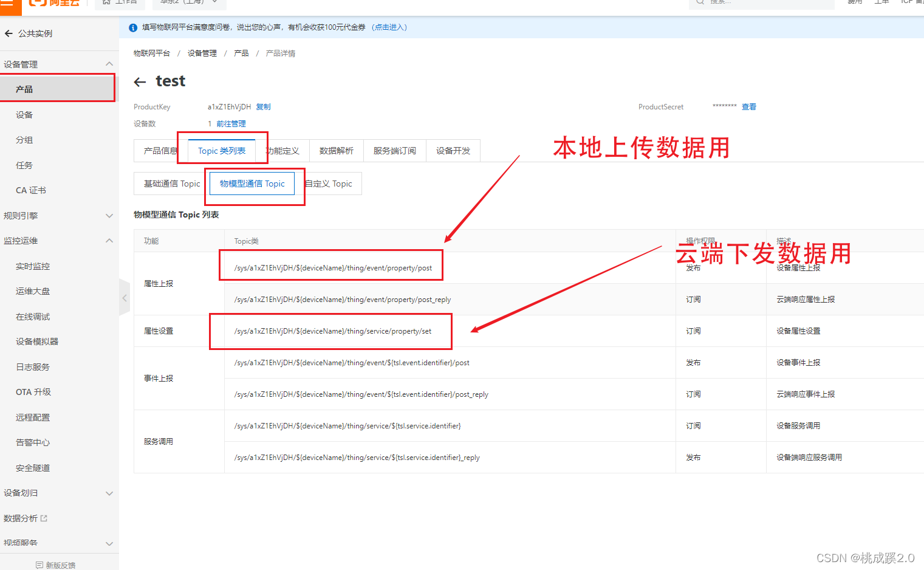Select the 物模型通信 Topic sub-tab
The width and height of the screenshot is (924, 570).
(252, 184)
